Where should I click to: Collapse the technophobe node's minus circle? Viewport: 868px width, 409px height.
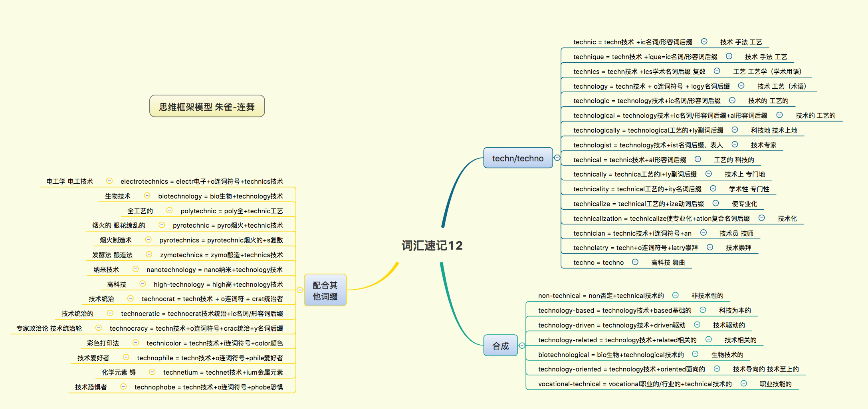pos(124,387)
